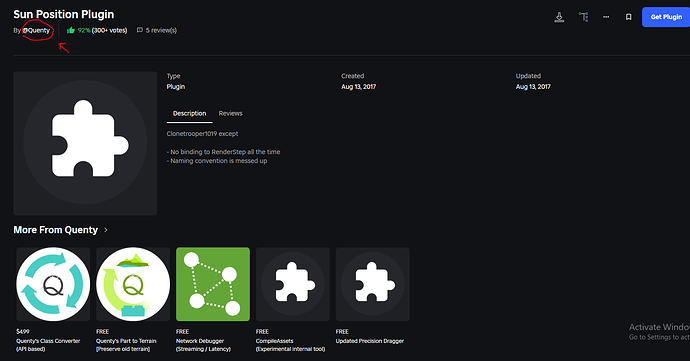The width and height of the screenshot is (690, 361).
Task: Open Quenty's Part to Terrain icon
Action: [x=133, y=284]
